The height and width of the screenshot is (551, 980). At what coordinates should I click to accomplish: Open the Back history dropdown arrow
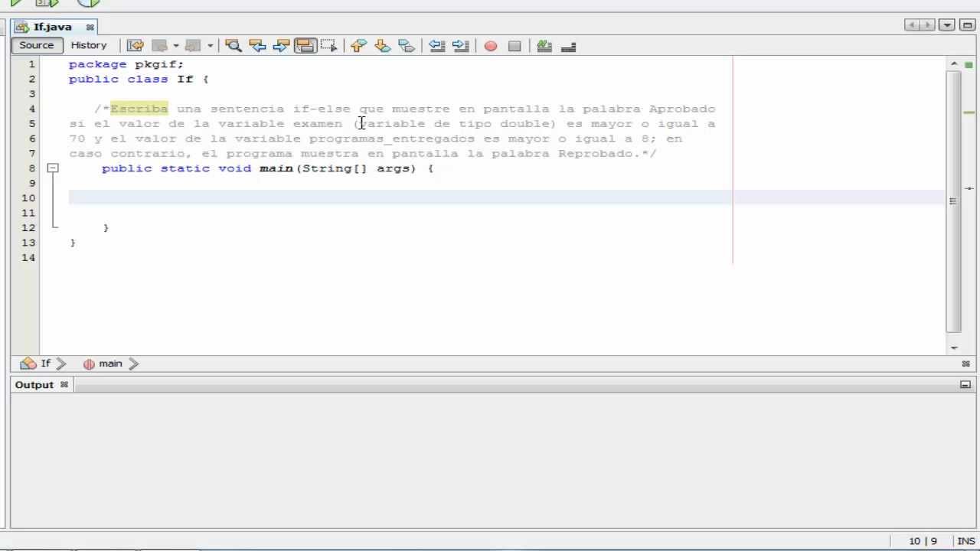(175, 46)
